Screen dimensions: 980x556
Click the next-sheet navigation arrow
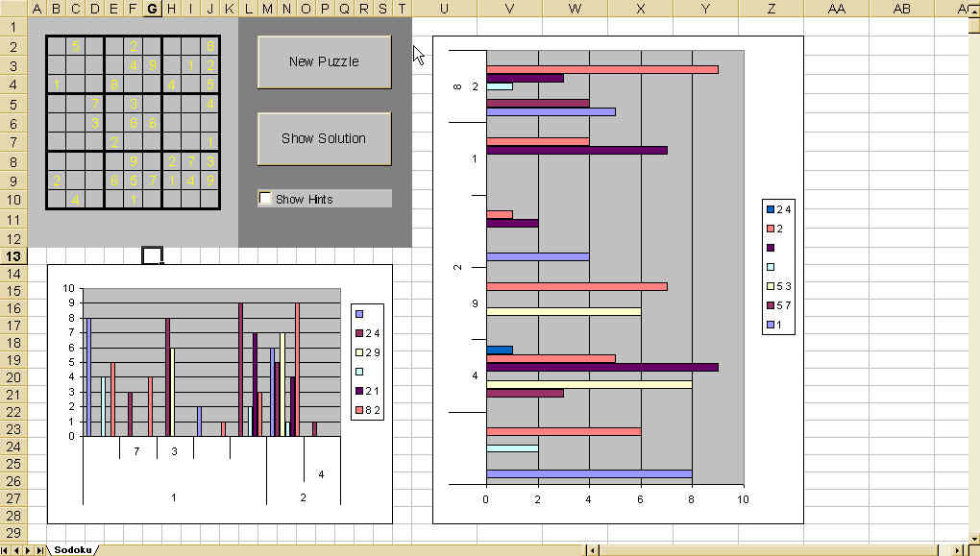point(28,549)
